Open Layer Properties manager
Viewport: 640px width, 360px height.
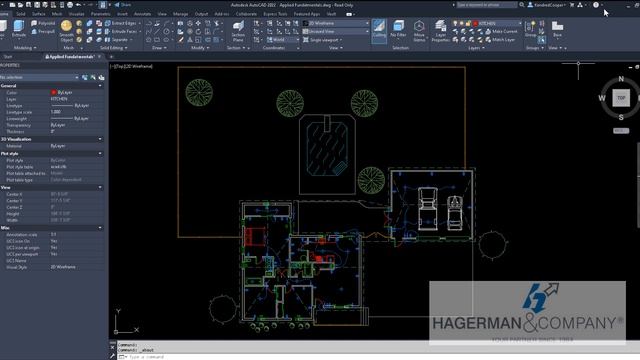[x=440, y=31]
